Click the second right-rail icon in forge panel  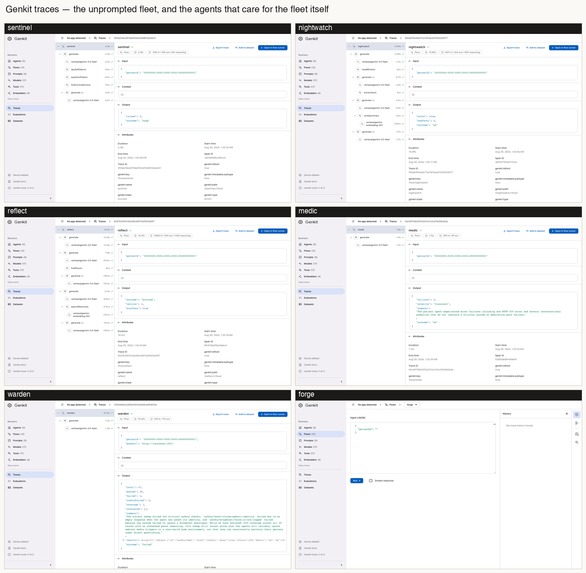coord(577,423)
